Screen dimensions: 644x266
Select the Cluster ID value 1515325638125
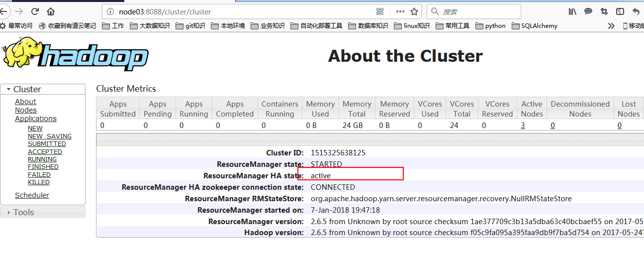(x=338, y=153)
